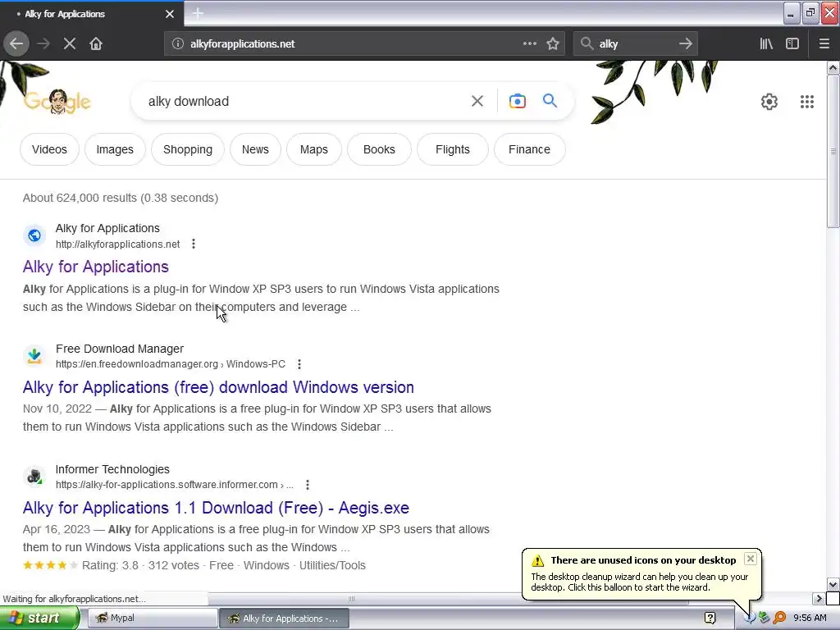Click the en.freedownloadmanager.org breadcrumb URL
Screen dimensions: 840x630
click(x=171, y=364)
